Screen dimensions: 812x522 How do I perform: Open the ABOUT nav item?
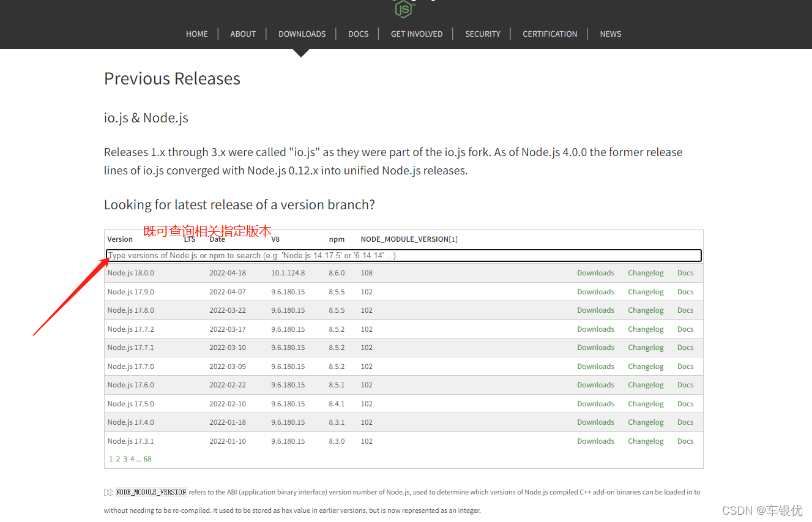(x=243, y=34)
